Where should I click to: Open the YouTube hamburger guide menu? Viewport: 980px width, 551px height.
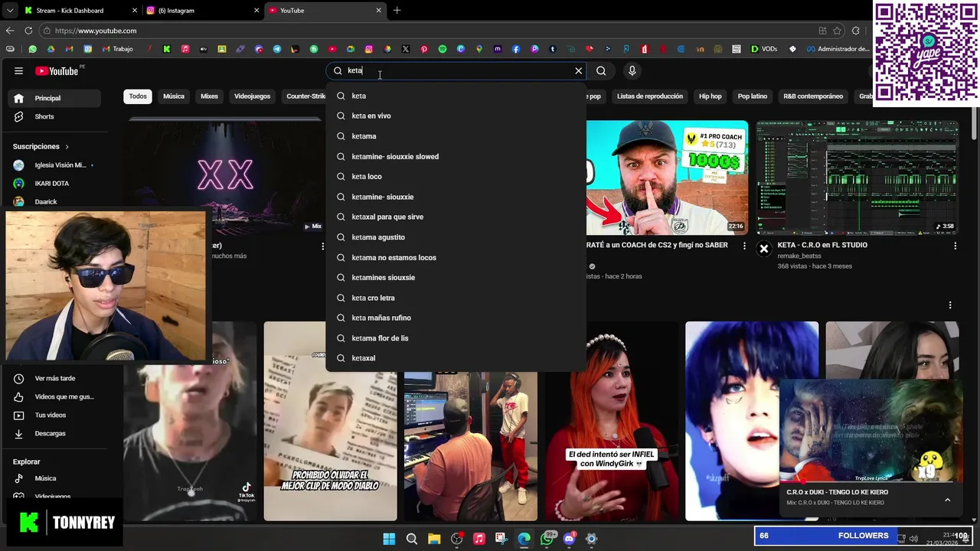[x=18, y=71]
